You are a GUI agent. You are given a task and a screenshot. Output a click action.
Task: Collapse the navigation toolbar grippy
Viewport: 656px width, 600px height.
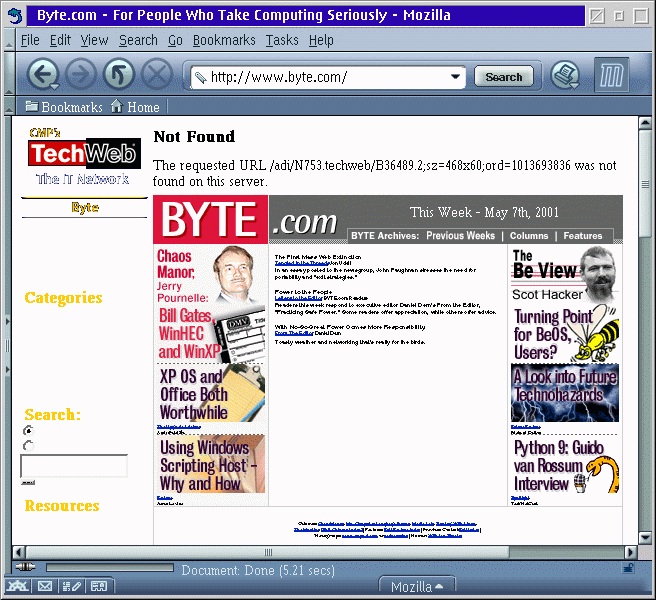[9, 74]
